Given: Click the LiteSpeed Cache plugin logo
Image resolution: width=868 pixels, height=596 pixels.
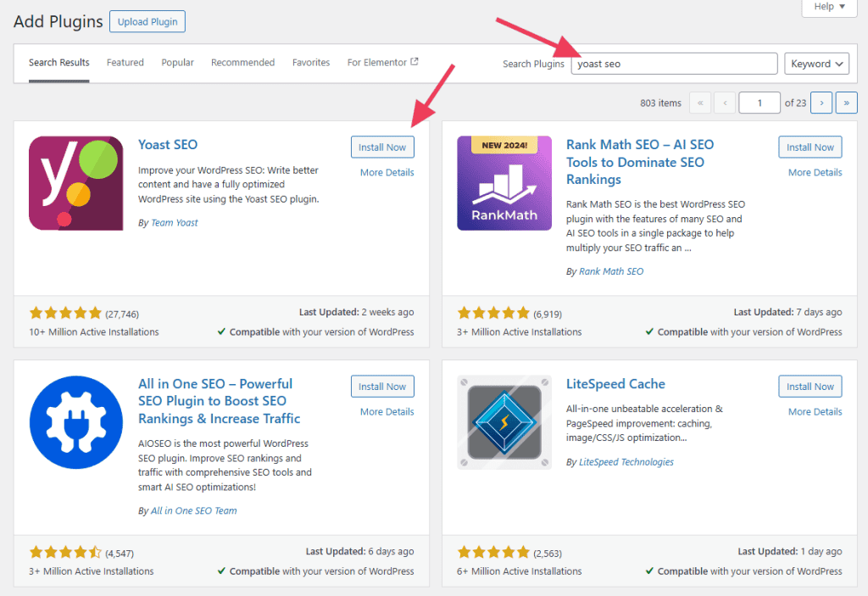Looking at the screenshot, I should pos(504,423).
